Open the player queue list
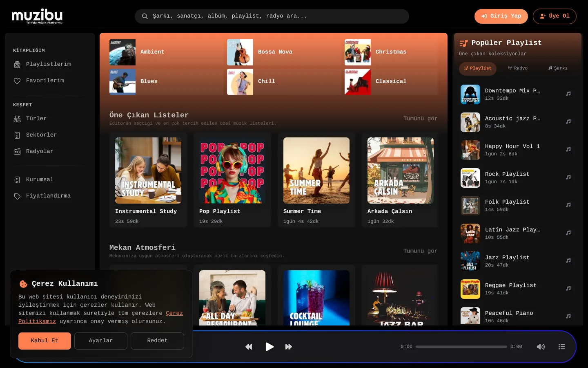 [x=562, y=347]
